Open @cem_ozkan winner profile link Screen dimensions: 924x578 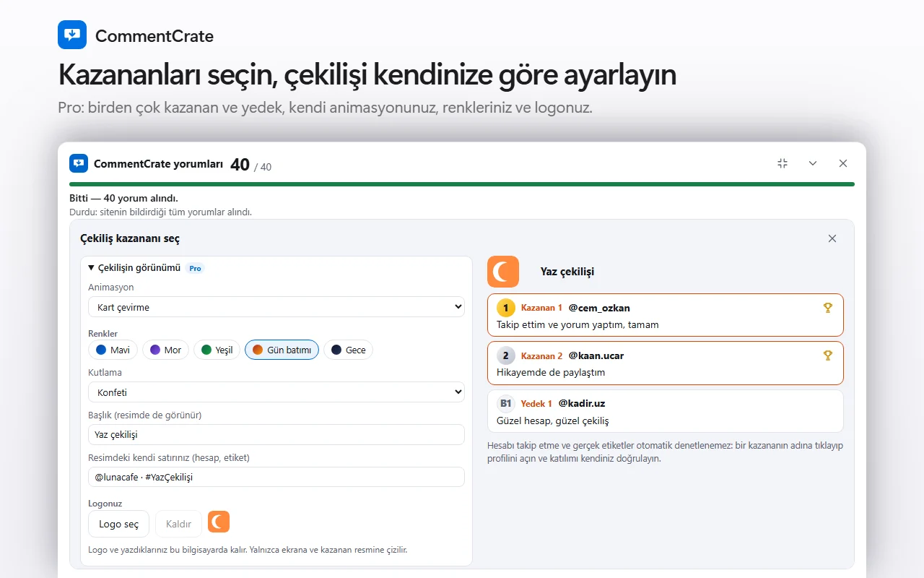coord(599,308)
